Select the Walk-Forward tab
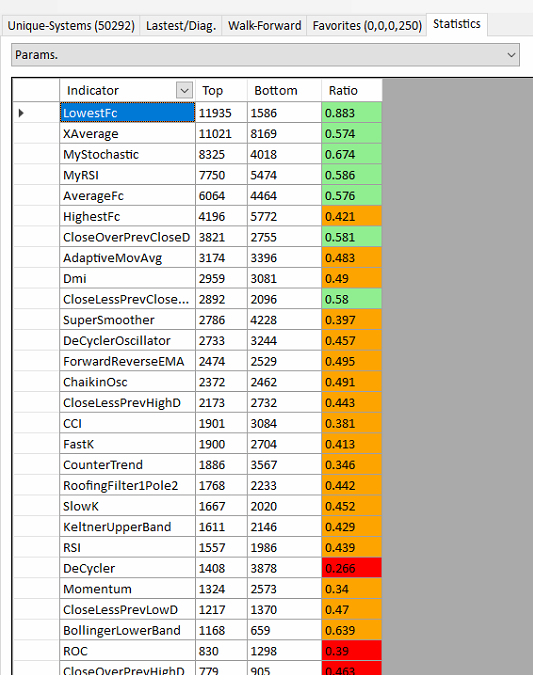The image size is (533, 675). click(264, 25)
